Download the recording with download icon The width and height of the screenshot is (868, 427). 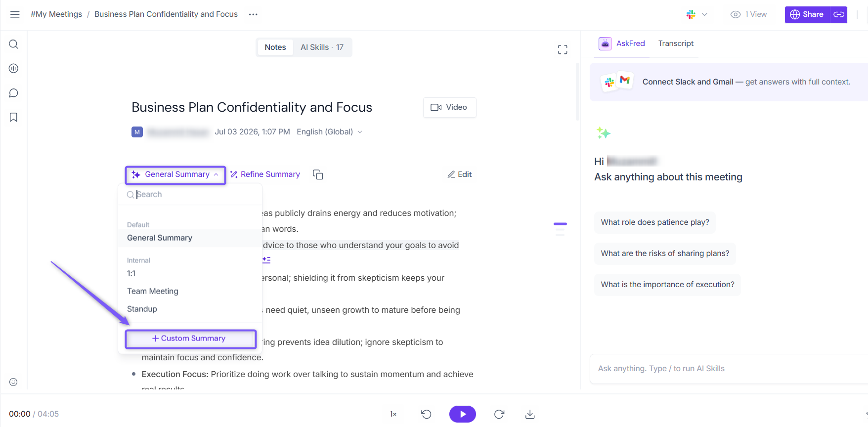coord(530,414)
